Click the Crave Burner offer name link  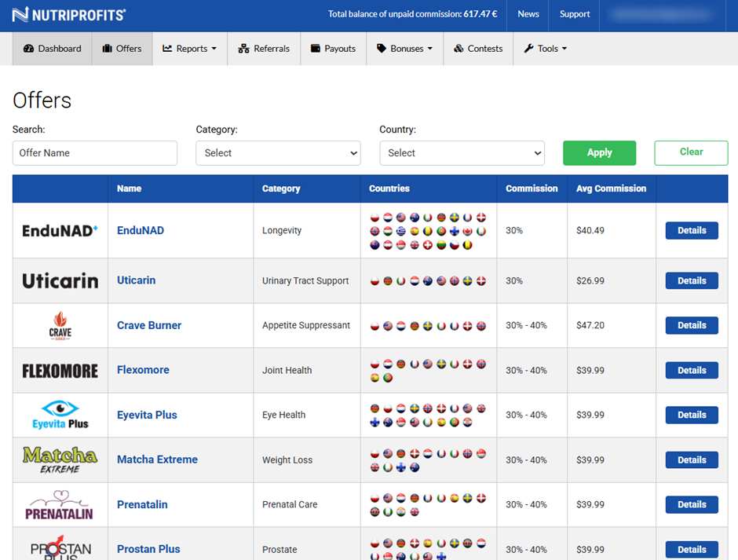pyautogui.click(x=149, y=325)
